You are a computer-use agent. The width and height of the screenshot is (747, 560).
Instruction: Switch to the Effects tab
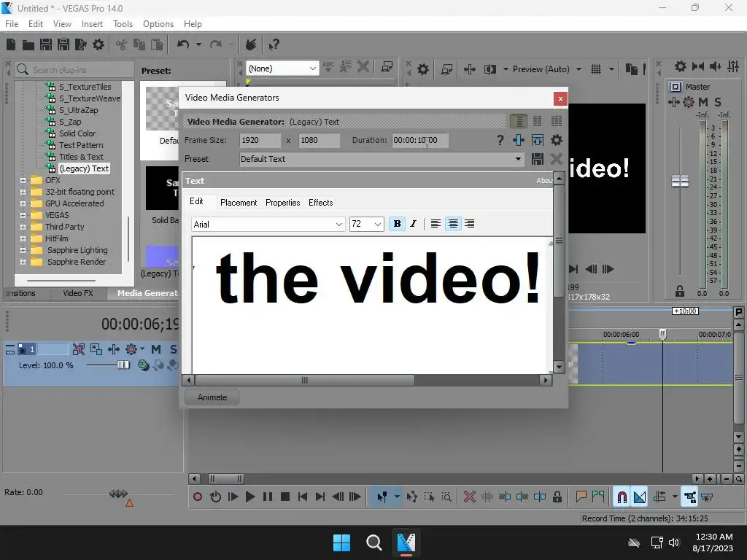point(321,203)
